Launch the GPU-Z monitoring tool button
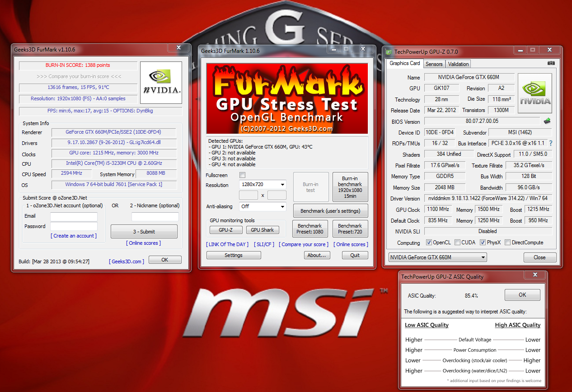 [x=225, y=230]
